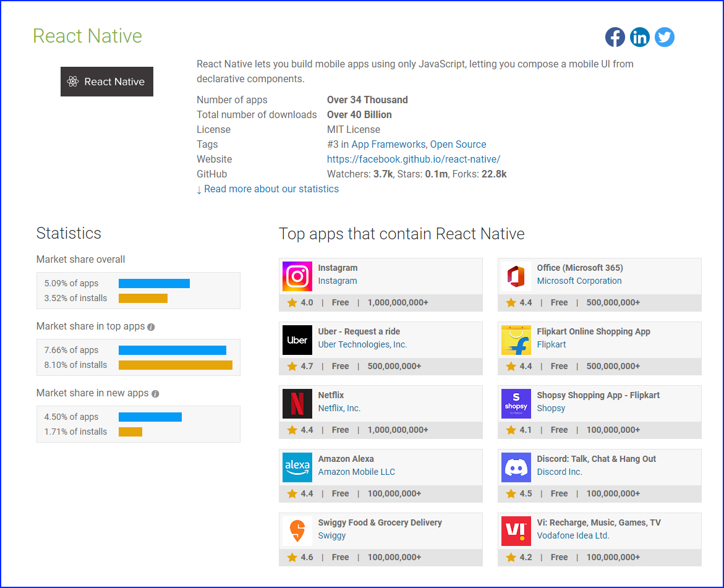
Task: Click the Netflix app icon
Action: 297,404
